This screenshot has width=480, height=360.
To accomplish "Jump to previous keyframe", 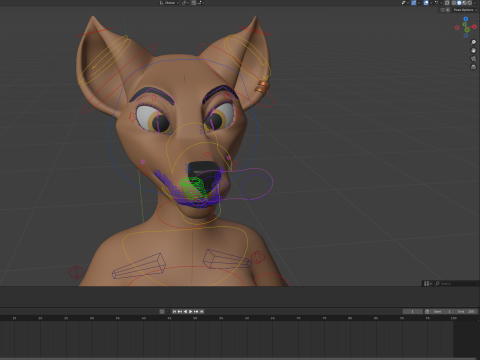I will pyautogui.click(x=180, y=311).
